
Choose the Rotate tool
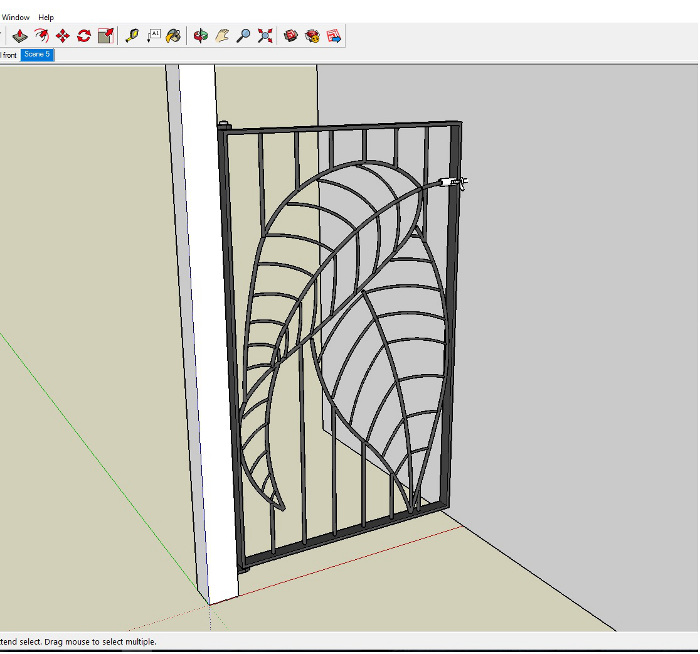click(x=84, y=36)
